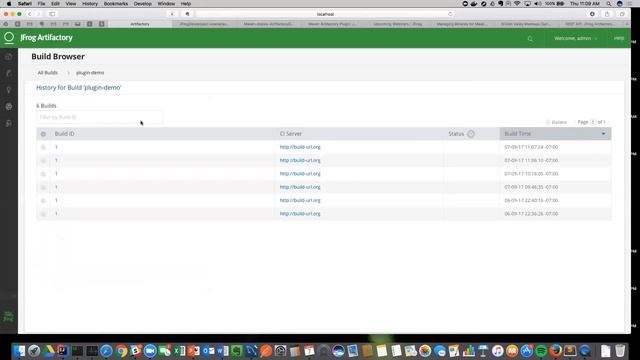Open the Welcome, admin dropdown
Image resolution: width=640 pixels, height=360 pixels.
(576, 38)
